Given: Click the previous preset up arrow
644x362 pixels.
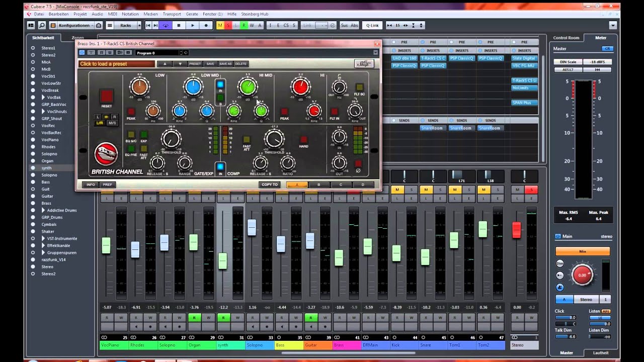Looking at the screenshot, I should point(164,64).
